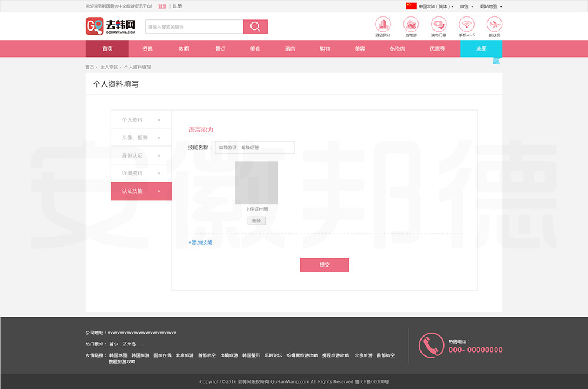Switch to the 免税店 navigation tab

pyautogui.click(x=397, y=49)
